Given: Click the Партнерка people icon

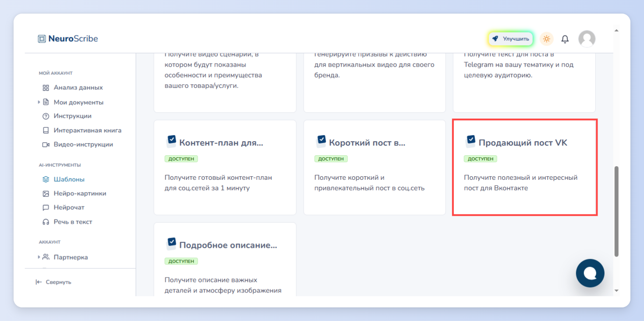Looking at the screenshot, I should 46,257.
